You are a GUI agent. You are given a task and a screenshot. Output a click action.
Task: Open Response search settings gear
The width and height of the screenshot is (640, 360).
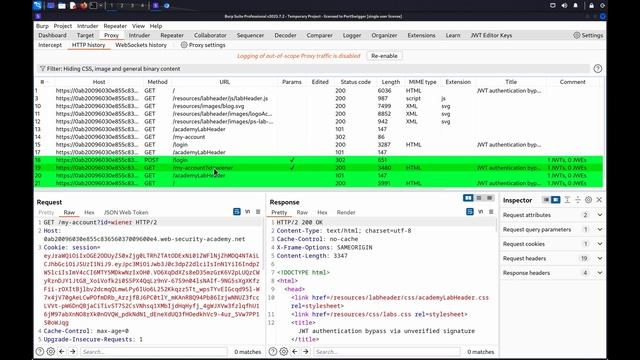point(284,351)
